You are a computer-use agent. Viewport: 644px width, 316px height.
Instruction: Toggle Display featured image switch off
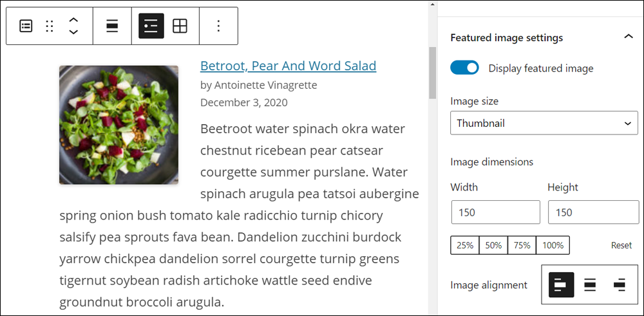tap(464, 68)
